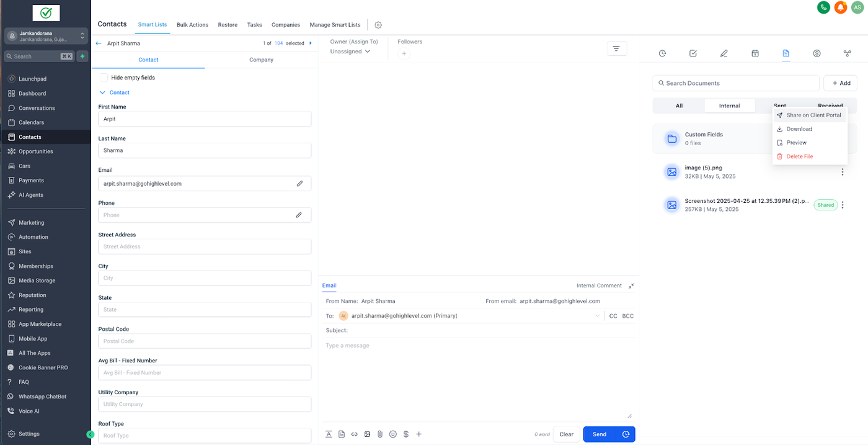This screenshot has height=445, width=868.
Task: Open the appointments calendar panel icon
Action: coord(755,53)
